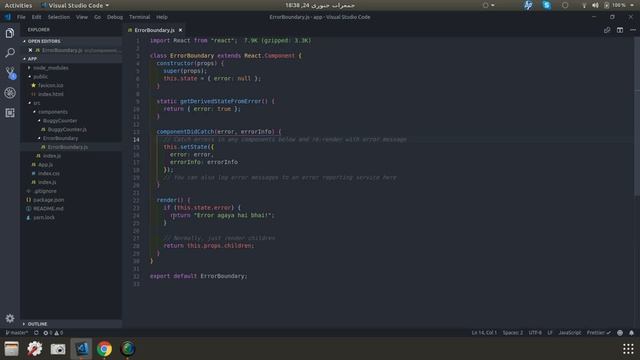Collapse the components folder
Image resolution: width=640 pixels, height=360 pixels.
point(53,112)
